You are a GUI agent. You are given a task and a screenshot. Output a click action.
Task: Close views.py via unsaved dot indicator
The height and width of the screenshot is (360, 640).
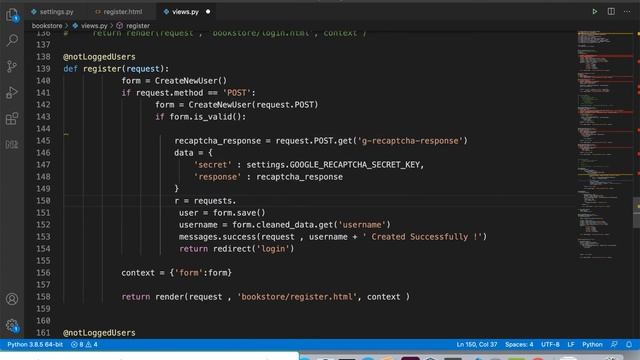point(208,12)
